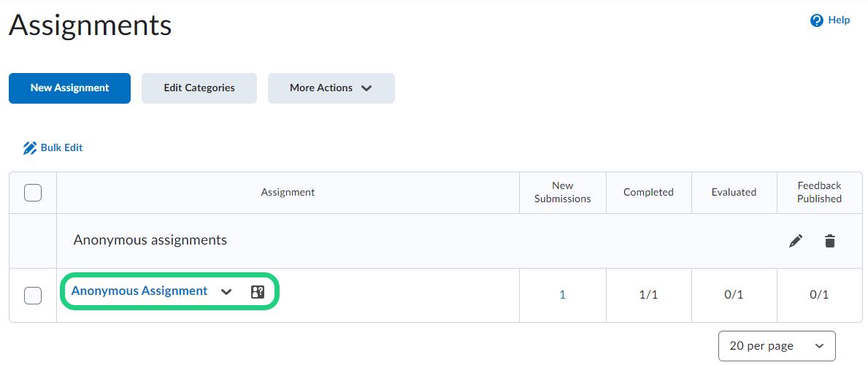Click the New Submissions column header
The width and height of the screenshot is (868, 365).
[562, 192]
